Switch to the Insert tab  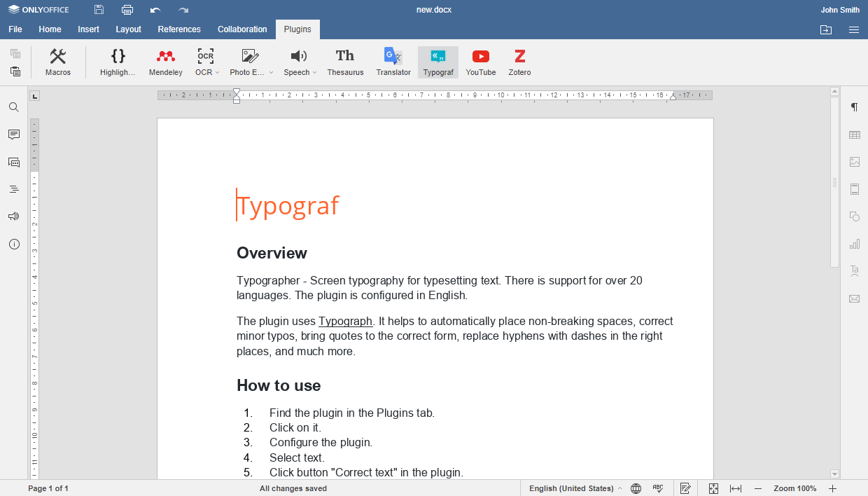click(x=89, y=29)
